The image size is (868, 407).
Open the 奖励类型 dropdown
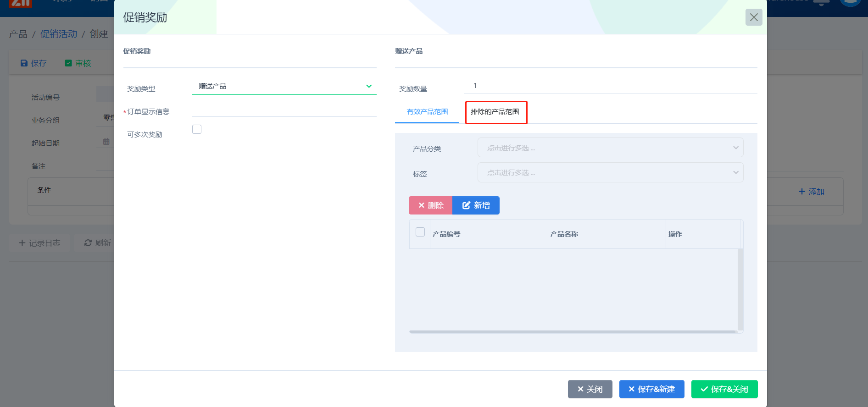[284, 86]
